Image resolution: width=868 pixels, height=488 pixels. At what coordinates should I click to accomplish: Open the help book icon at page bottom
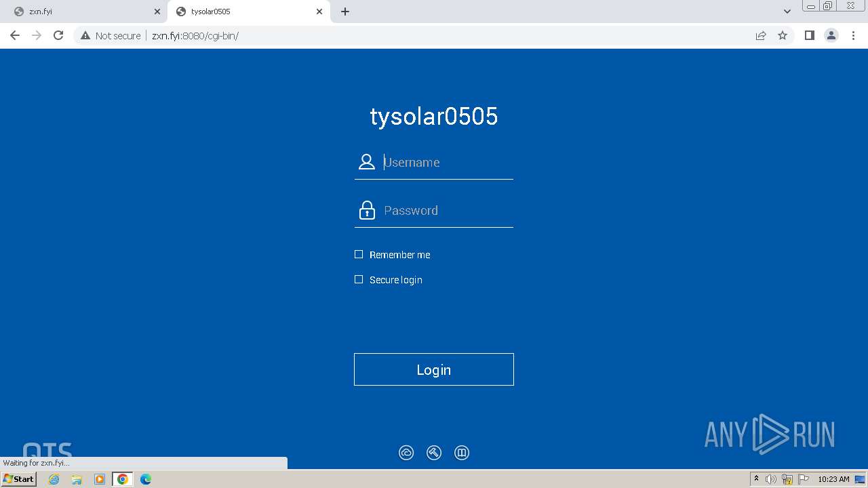pos(462,453)
